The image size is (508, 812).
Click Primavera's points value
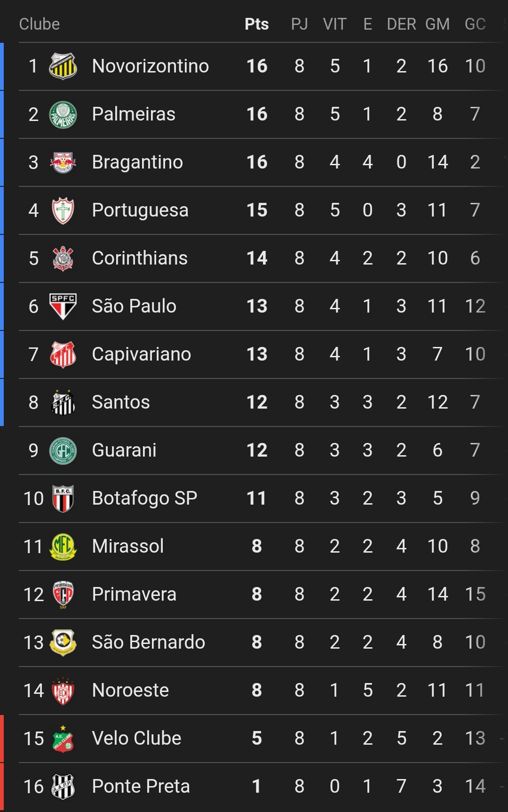coord(257,595)
